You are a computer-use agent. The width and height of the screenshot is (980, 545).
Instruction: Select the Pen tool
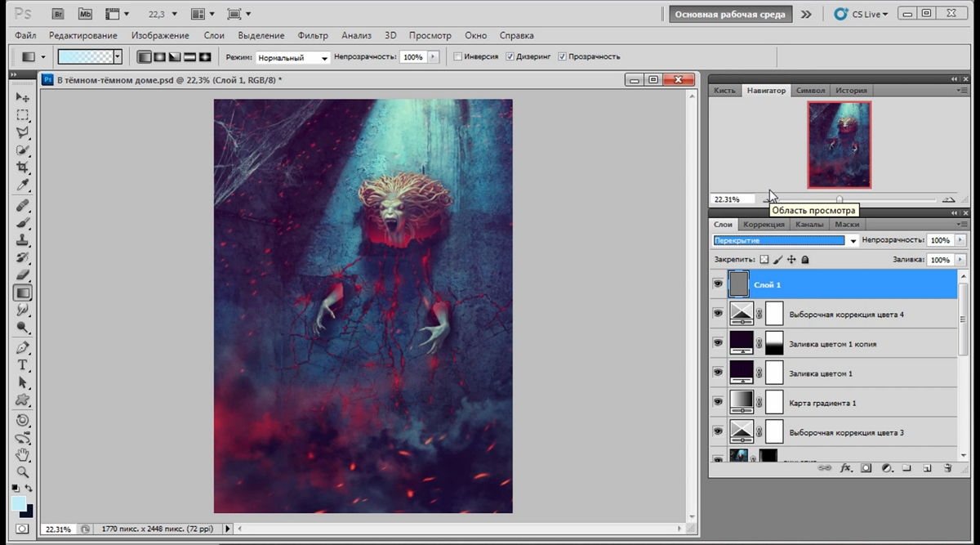[23, 348]
